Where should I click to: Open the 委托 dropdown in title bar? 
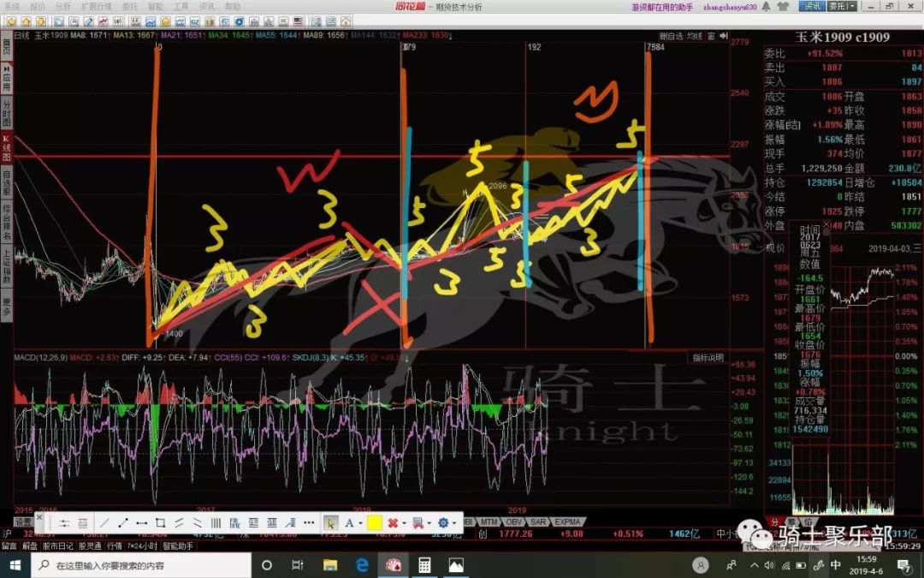click(x=844, y=7)
